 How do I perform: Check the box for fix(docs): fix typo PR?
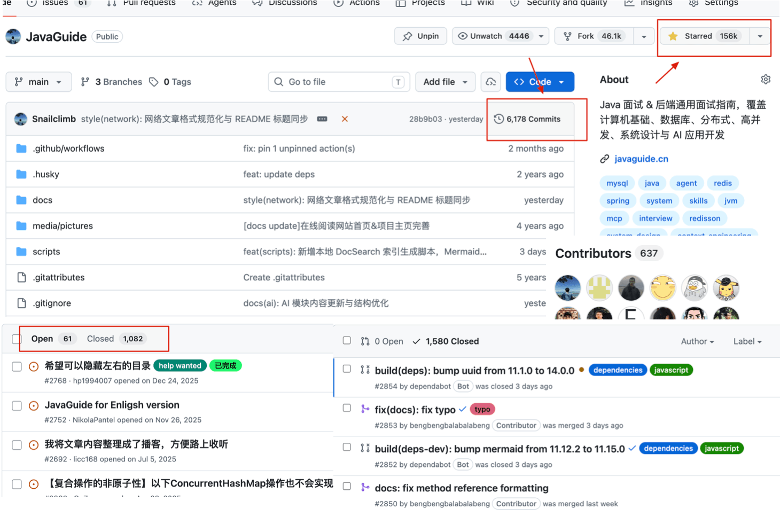347,408
